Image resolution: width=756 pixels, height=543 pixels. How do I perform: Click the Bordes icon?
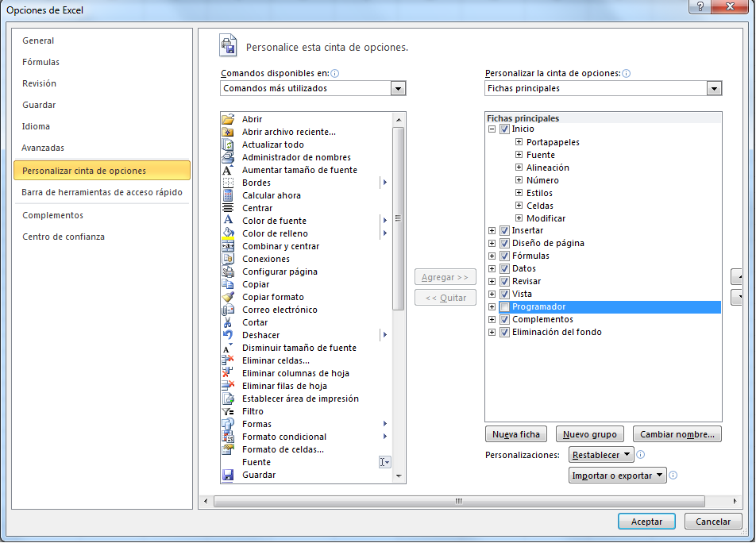click(228, 183)
